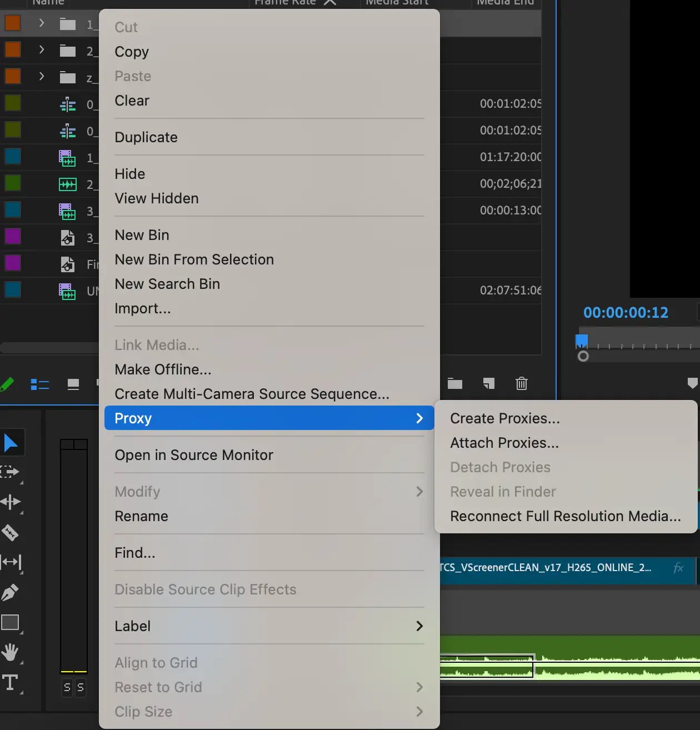The image size is (700, 730).
Task: Toggle List View in the Project panel
Action: click(39, 384)
